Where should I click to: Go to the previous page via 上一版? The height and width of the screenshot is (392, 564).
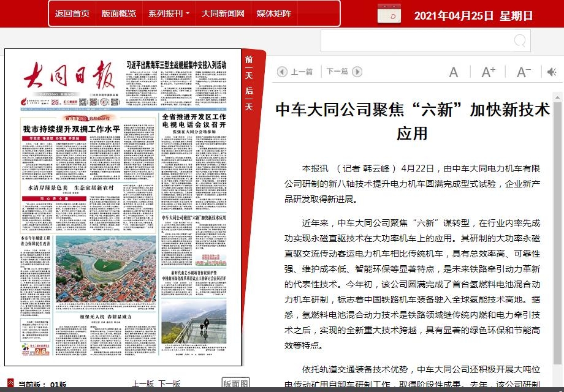pos(142,384)
